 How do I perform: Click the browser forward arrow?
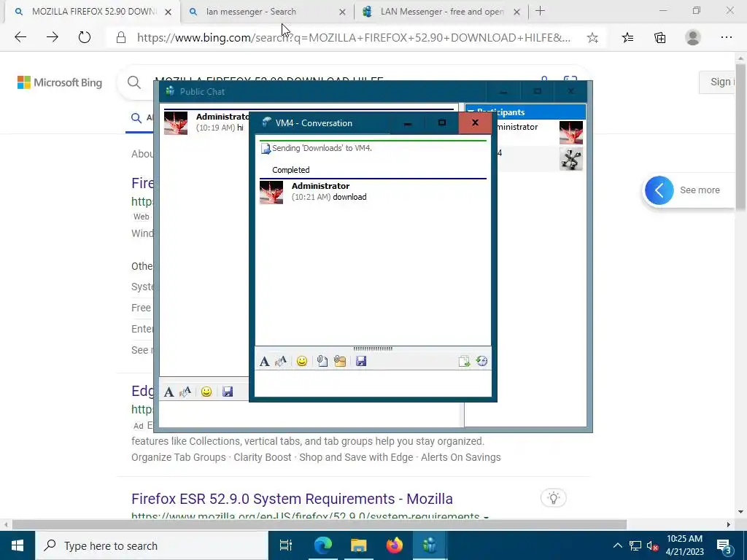[53, 37]
